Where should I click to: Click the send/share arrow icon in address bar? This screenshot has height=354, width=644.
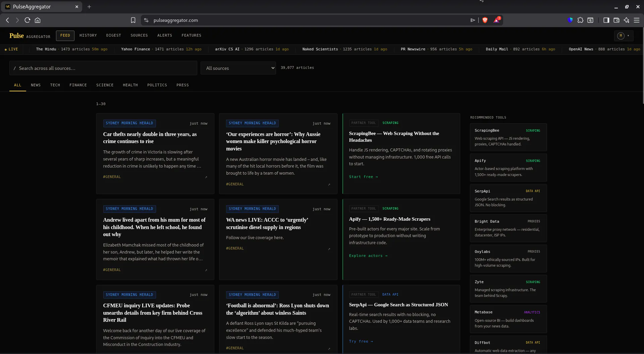473,20
